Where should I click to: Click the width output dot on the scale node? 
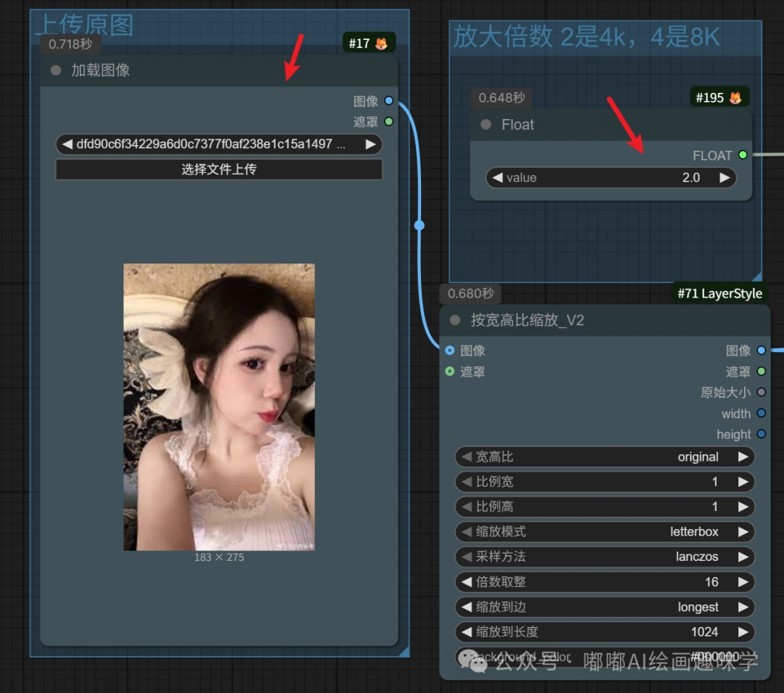760,414
